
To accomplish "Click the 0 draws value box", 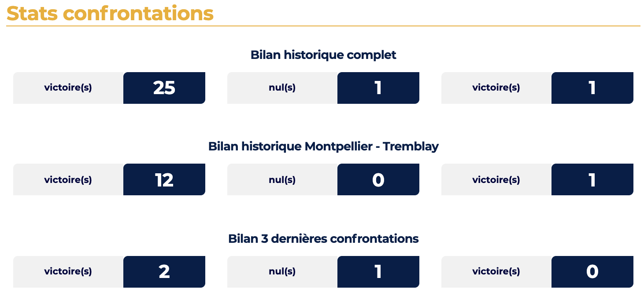I will click(x=378, y=179).
